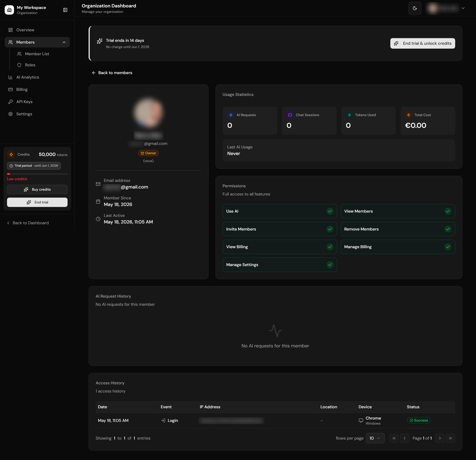
Task: Select Member List in sidebar
Action: [x=37, y=54]
